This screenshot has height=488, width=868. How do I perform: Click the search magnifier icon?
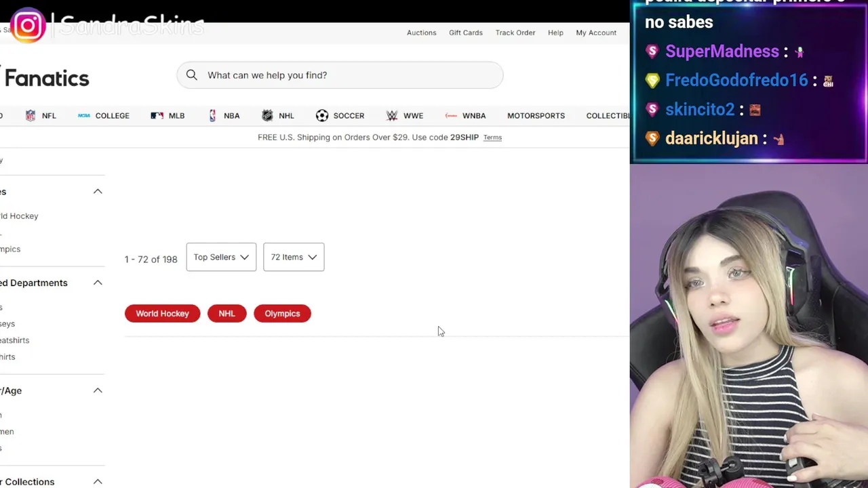click(192, 75)
